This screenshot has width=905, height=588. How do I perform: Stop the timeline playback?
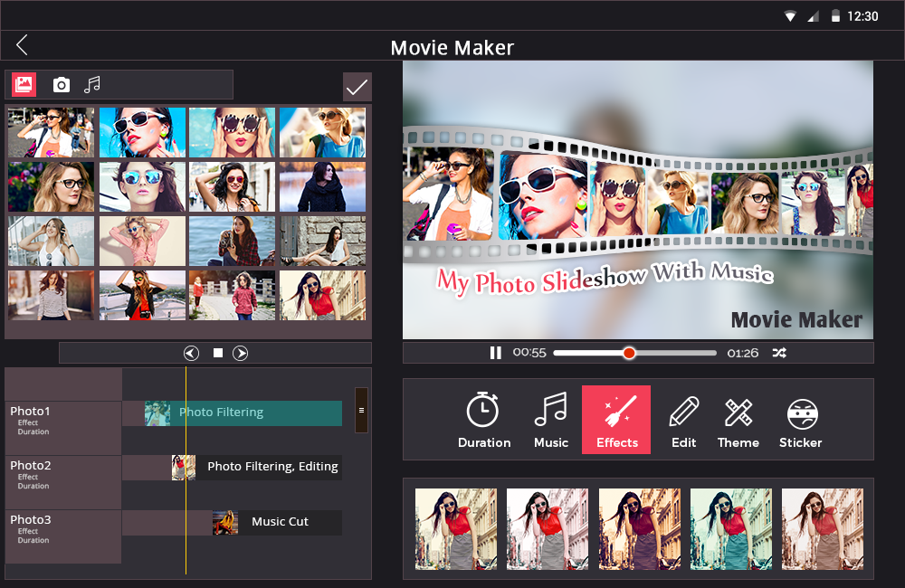pyautogui.click(x=218, y=353)
